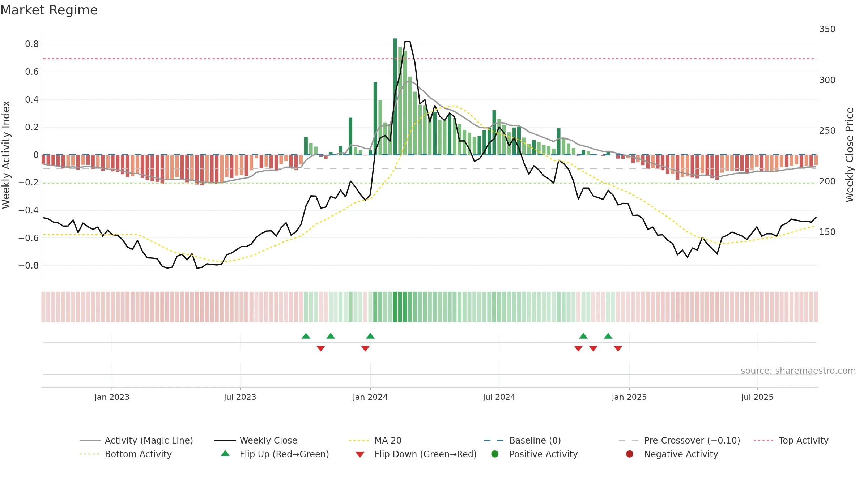Click the Baseline (0) legend entry
This screenshot has height=488, width=868.
tap(522, 440)
